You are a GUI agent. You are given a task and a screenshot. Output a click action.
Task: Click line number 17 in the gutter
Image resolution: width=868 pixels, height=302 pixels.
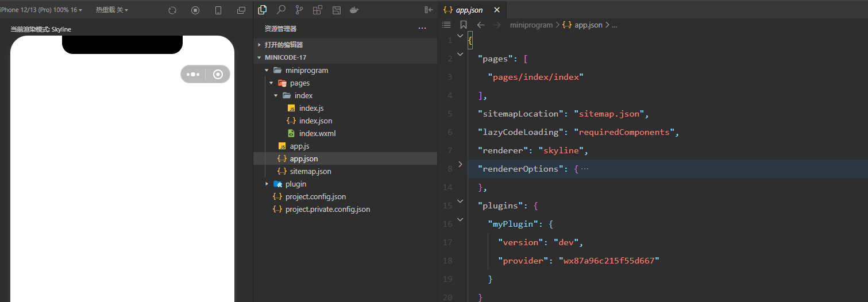click(447, 242)
